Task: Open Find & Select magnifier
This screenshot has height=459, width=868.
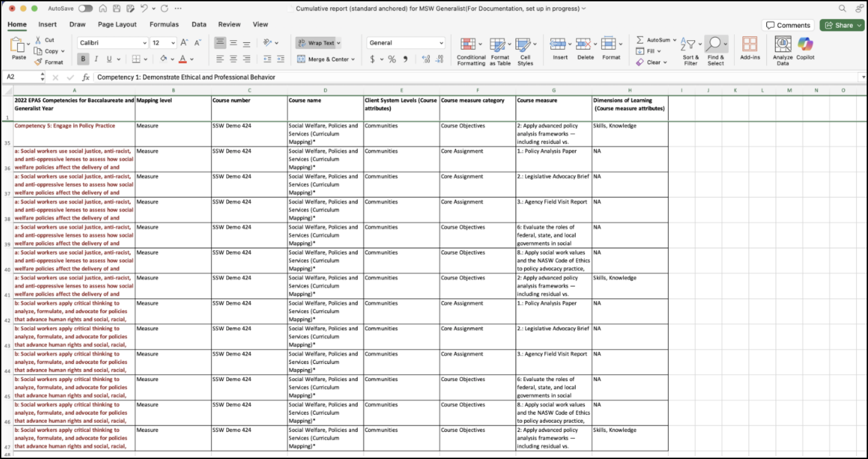Action: (x=715, y=44)
